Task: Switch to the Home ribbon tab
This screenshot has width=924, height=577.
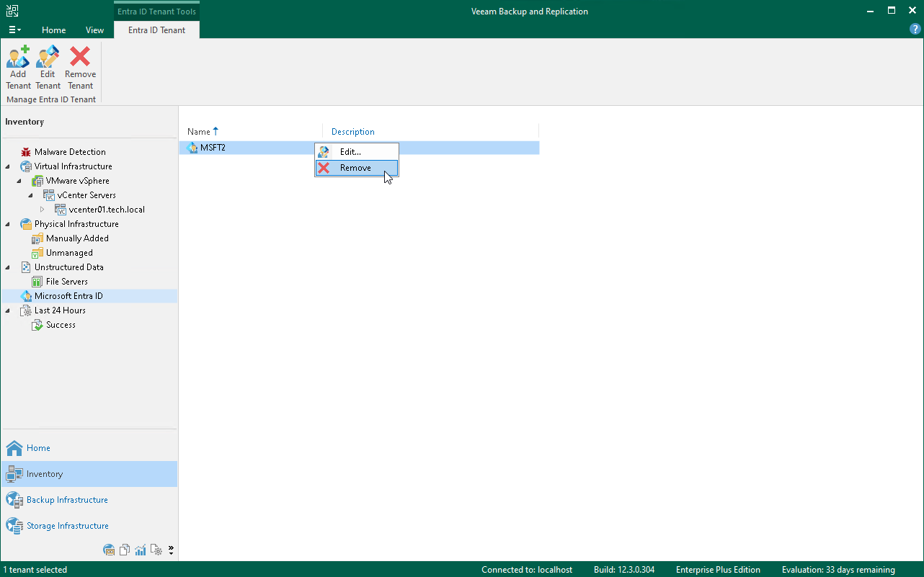Action: (x=54, y=30)
